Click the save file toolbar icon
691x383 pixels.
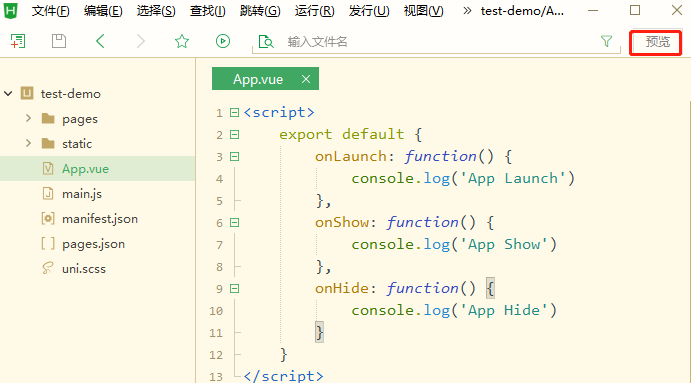pyautogui.click(x=59, y=41)
